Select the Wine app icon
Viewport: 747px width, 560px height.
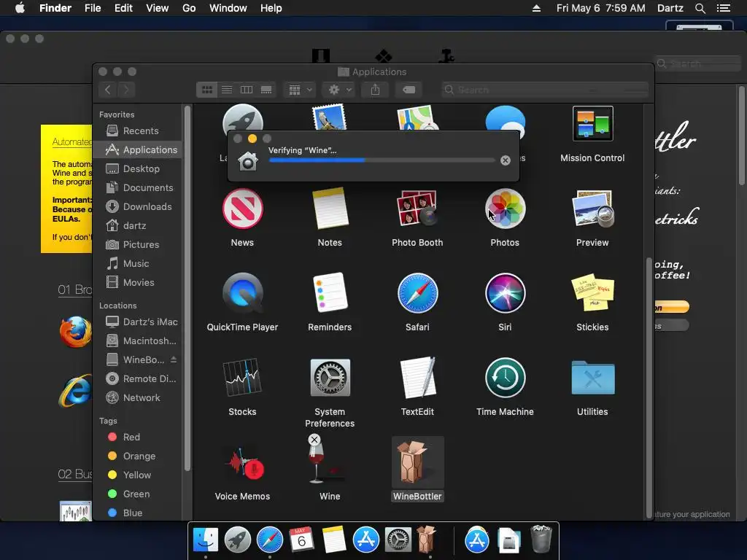pyautogui.click(x=325, y=462)
